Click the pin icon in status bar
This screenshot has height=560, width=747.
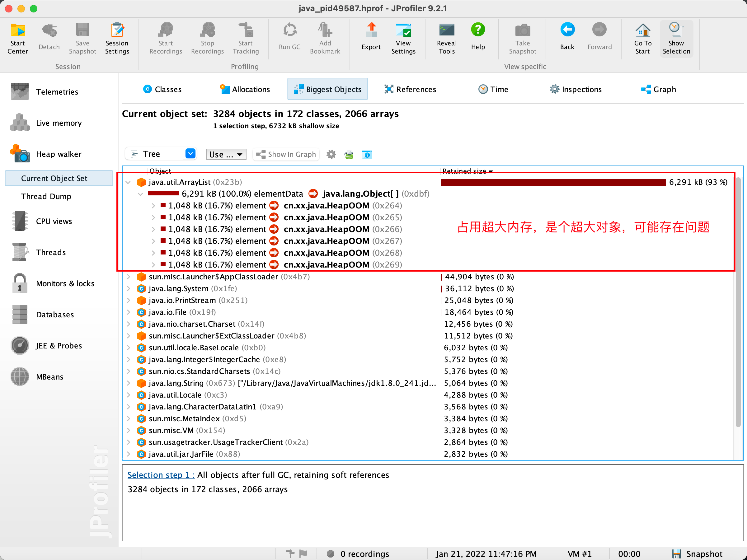tap(290, 553)
